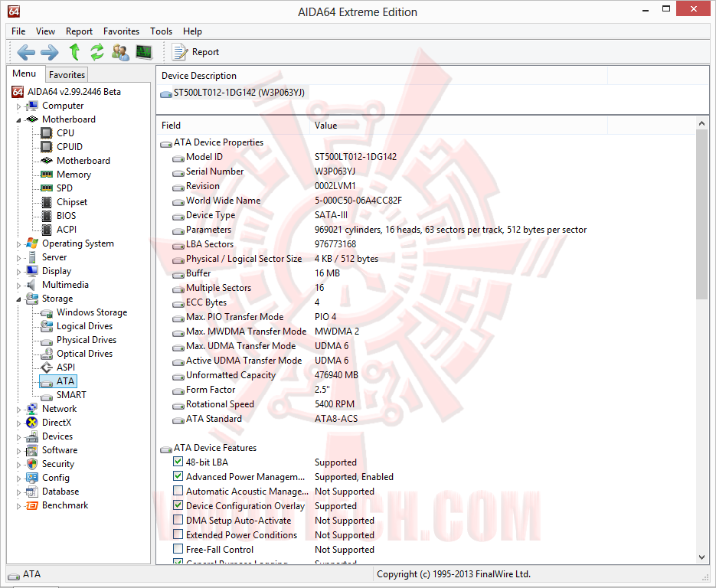
Task: Toggle the DMA Setup Auto-Activate checkbox
Action: 178,520
